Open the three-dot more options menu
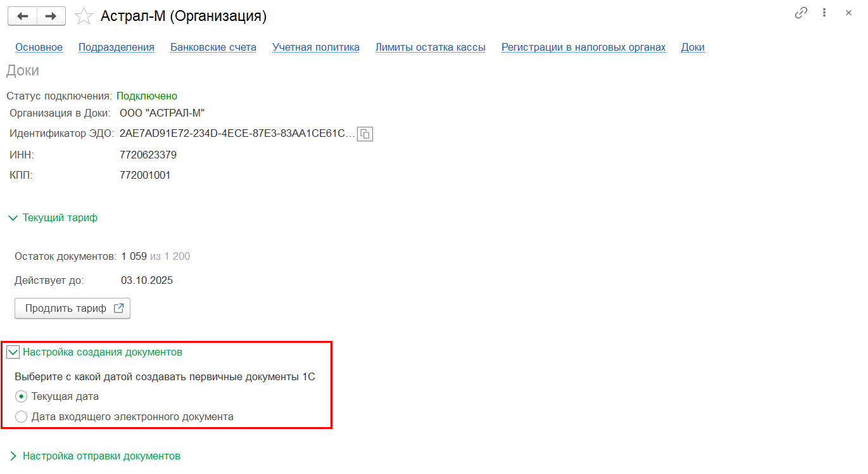 click(x=824, y=13)
